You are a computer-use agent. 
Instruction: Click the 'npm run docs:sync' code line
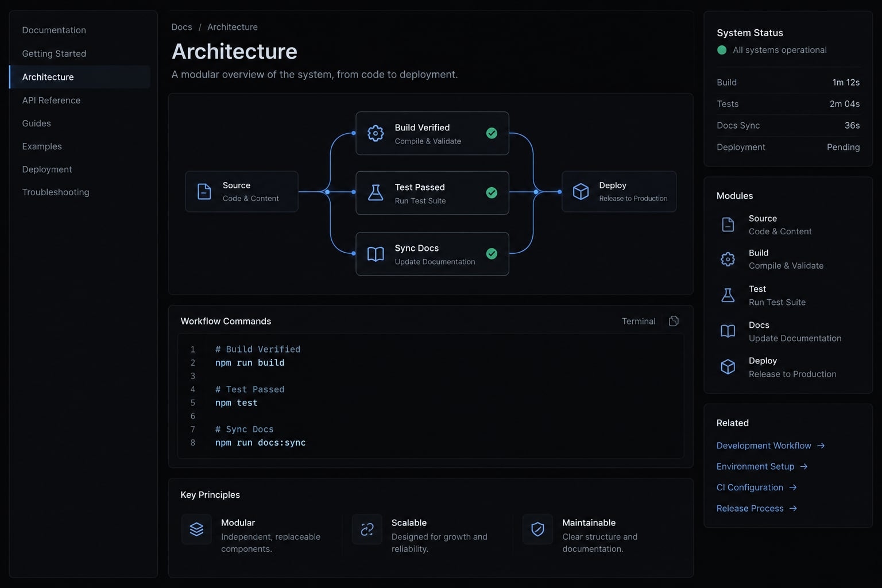[x=260, y=443]
